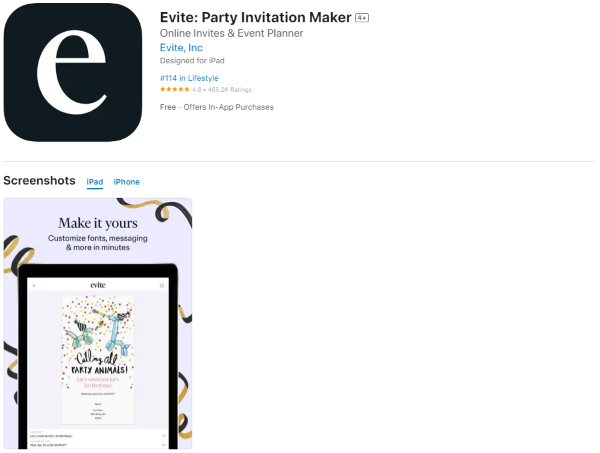Click the 465.2K Ratings text
This screenshot has width=600, height=453.
[x=230, y=90]
